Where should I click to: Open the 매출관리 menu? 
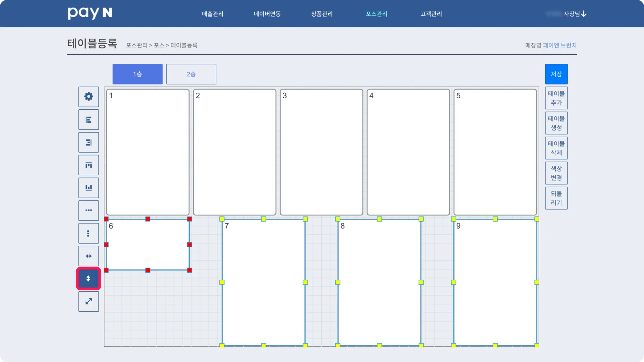tap(213, 14)
